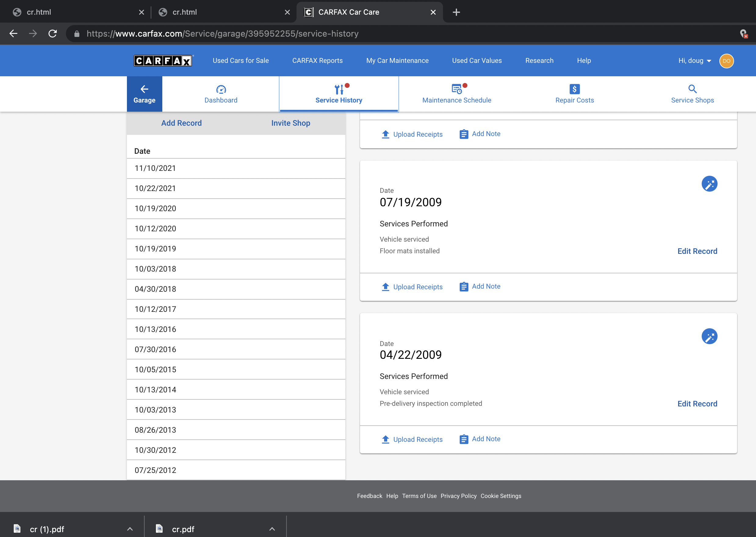756x537 pixels.
Task: Edit Record for 07/19/2009
Action: (697, 251)
